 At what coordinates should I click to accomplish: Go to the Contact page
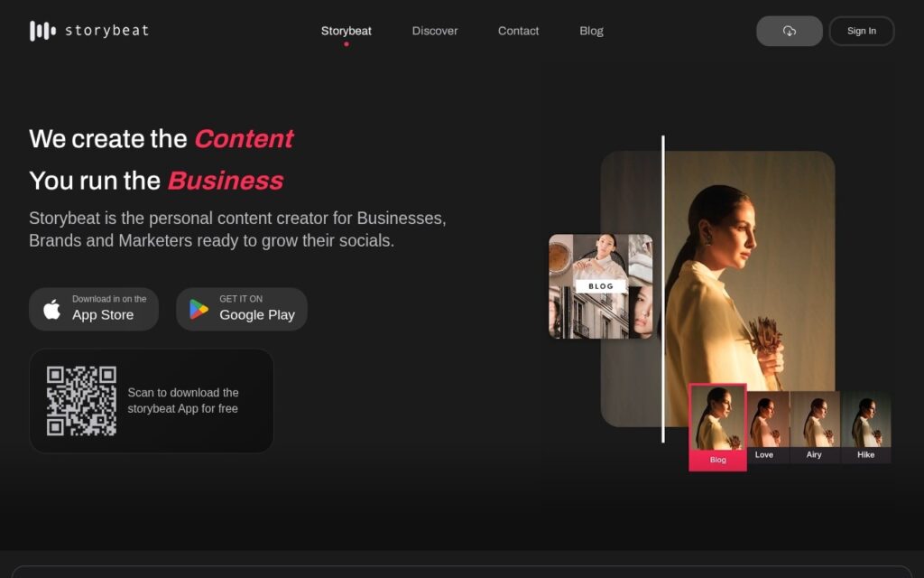click(518, 31)
